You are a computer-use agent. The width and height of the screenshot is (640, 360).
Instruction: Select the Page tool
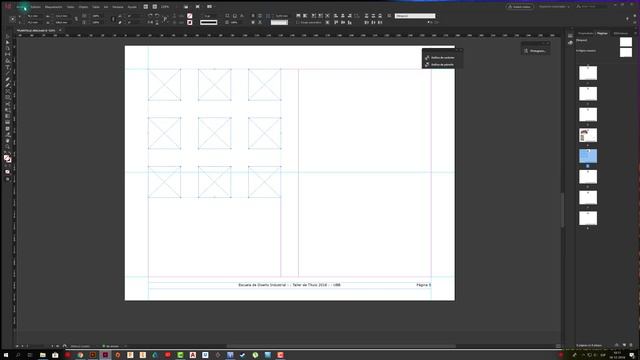pos(7,49)
